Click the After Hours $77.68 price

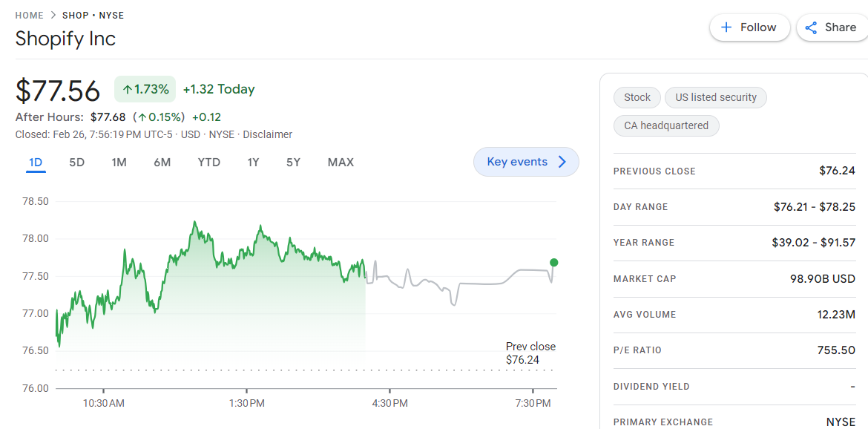coord(108,117)
